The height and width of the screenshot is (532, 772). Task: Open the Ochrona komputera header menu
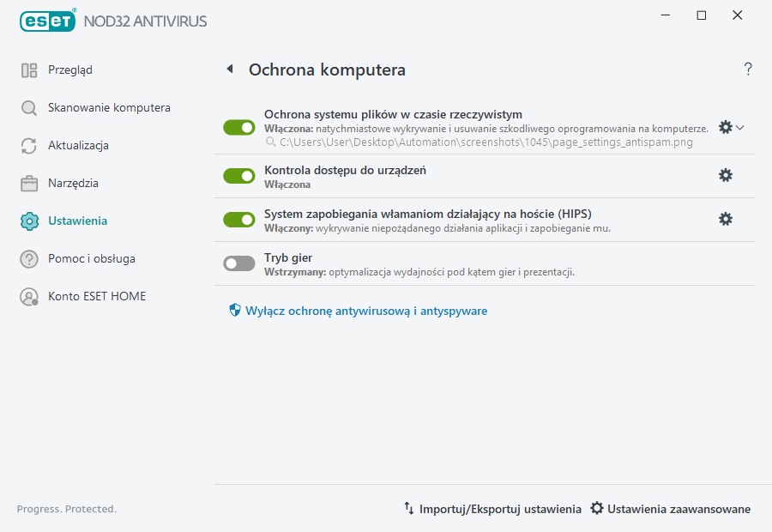[x=326, y=70]
